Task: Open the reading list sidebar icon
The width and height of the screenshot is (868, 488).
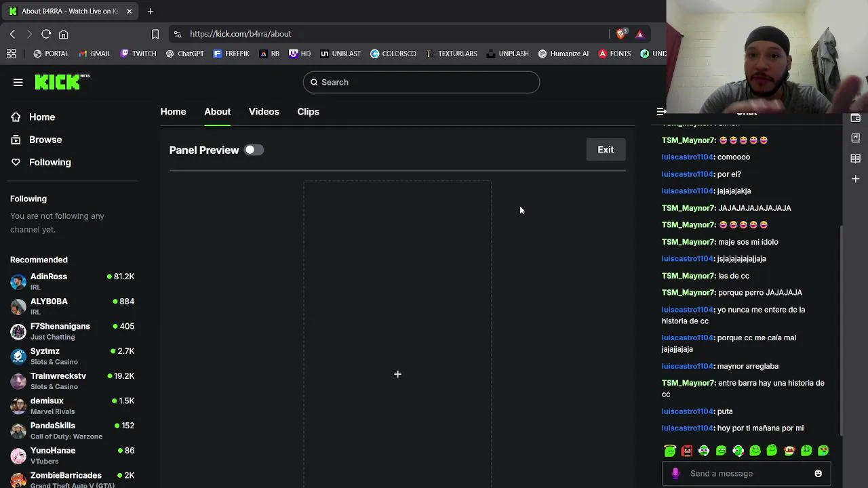Action: 856,159
